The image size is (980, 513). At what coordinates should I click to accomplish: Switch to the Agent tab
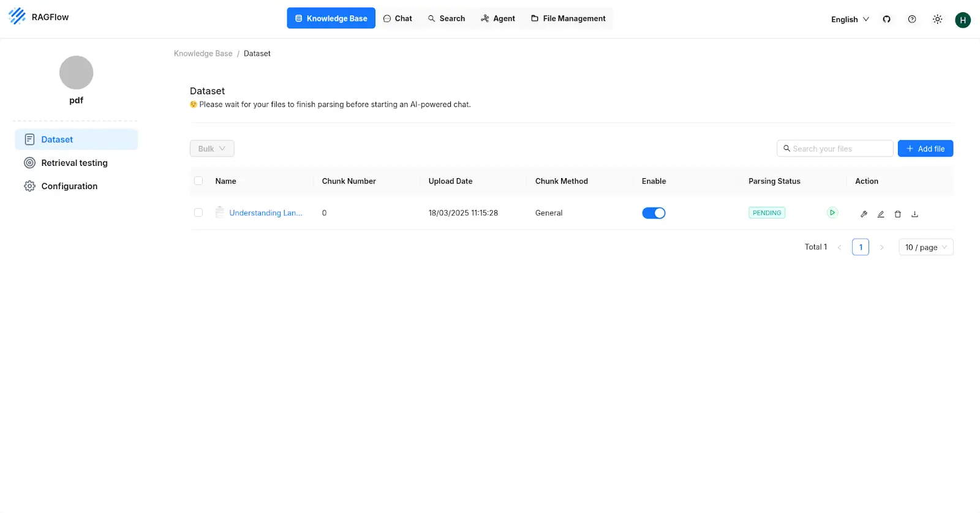pyautogui.click(x=498, y=18)
